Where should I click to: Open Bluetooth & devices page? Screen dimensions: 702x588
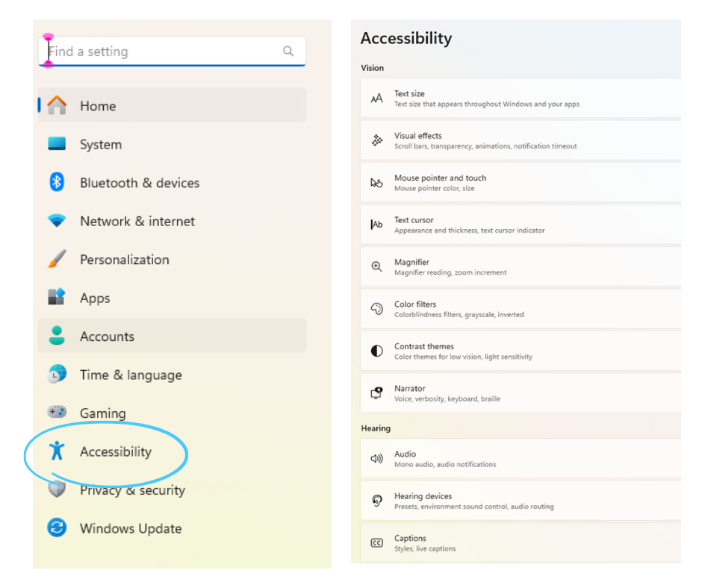[x=173, y=183]
